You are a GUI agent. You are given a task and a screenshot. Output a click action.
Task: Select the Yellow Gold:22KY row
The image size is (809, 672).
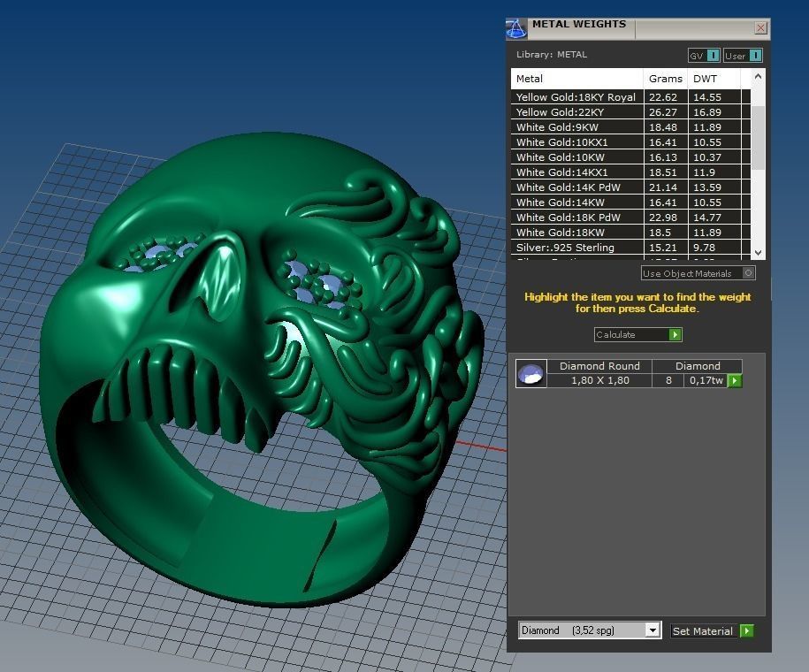[630, 112]
